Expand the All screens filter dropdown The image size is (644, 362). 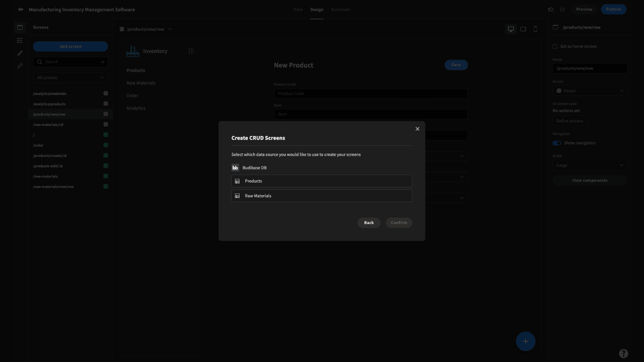[x=70, y=78]
